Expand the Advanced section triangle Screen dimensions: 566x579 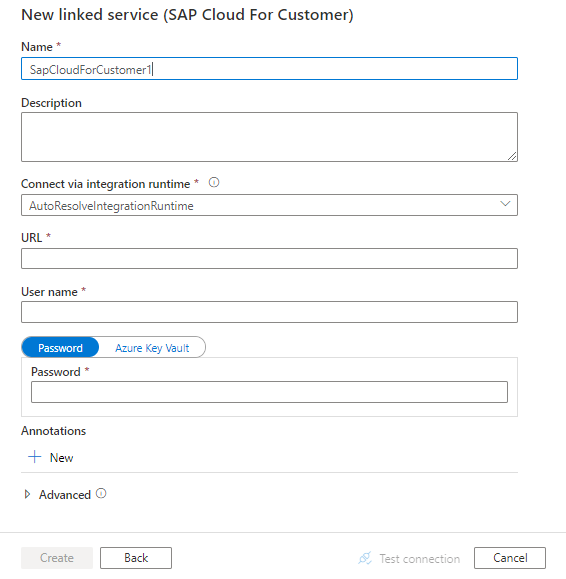click(x=27, y=494)
